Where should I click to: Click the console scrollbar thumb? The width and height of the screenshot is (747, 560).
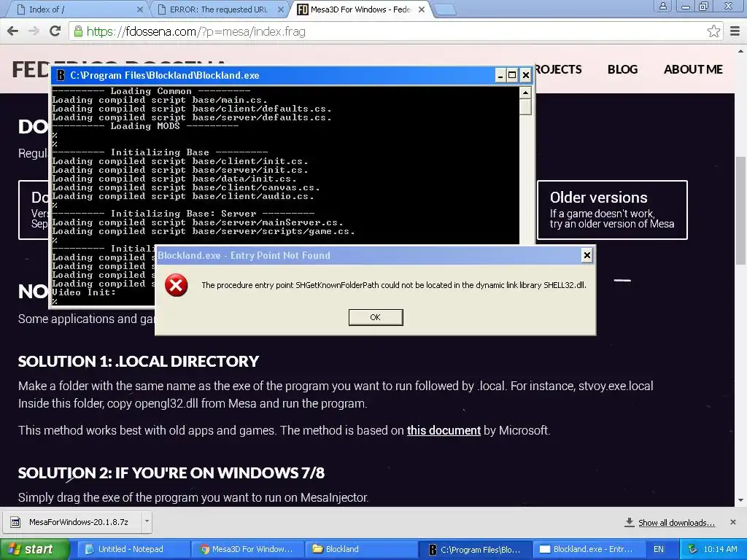tap(525, 106)
